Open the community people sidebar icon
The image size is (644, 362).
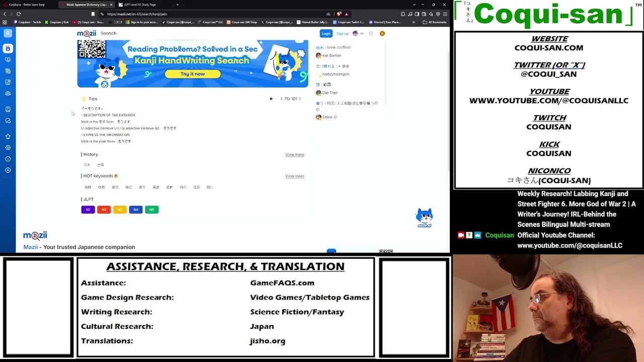(8, 94)
